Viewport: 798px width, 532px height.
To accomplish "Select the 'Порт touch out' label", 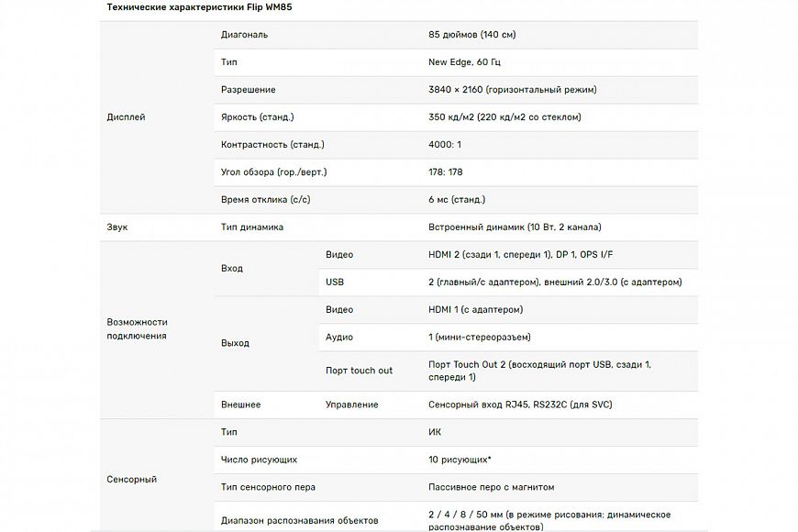I will pyautogui.click(x=359, y=371).
